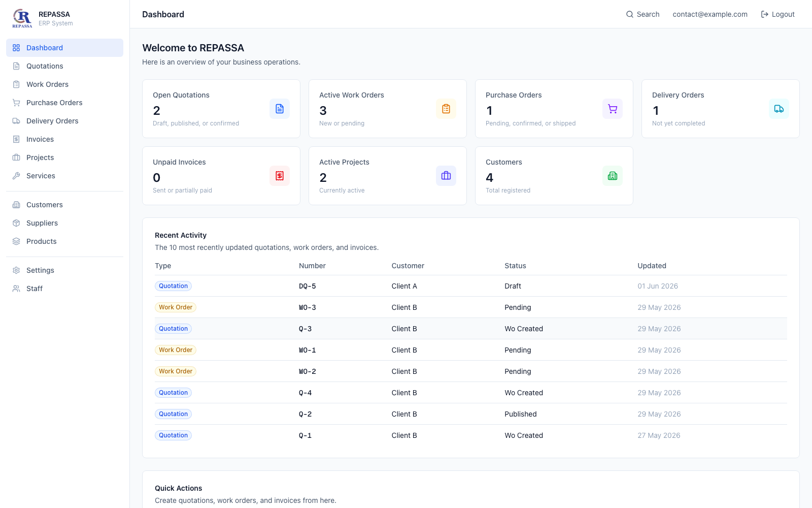
Task: Click the Invoices receipt icon in sidebar
Action: coord(16,139)
